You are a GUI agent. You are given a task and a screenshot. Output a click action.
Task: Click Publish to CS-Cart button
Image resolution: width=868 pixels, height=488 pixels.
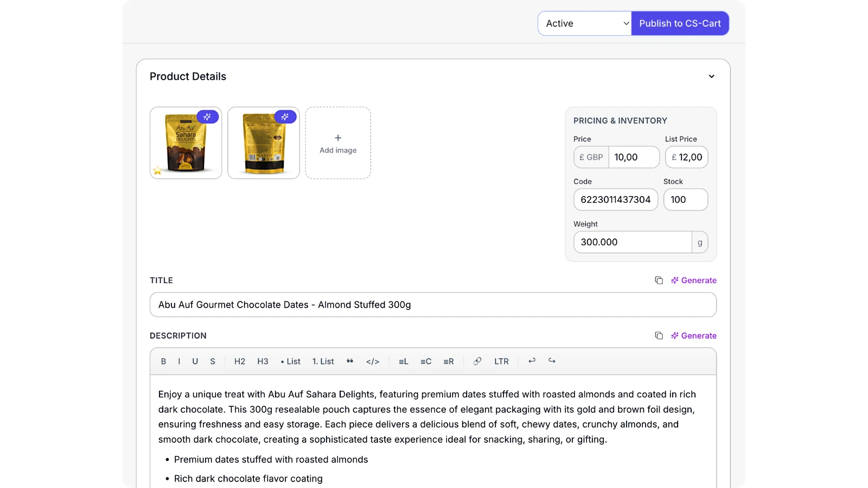click(x=680, y=23)
